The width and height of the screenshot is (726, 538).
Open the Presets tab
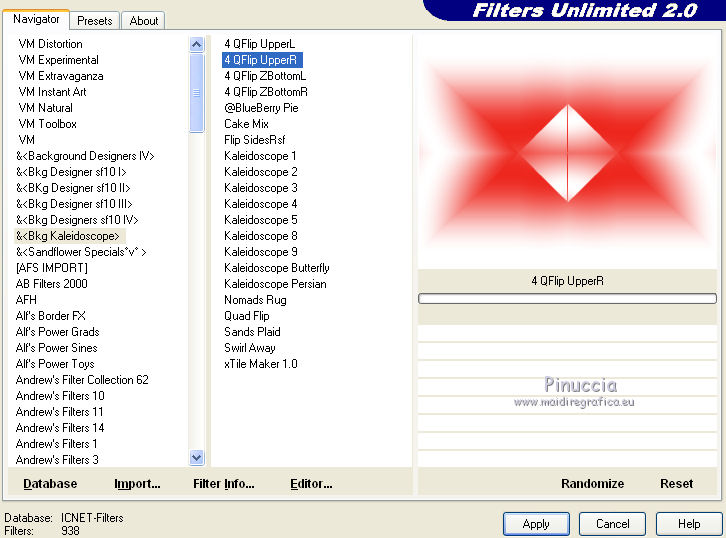(x=94, y=21)
